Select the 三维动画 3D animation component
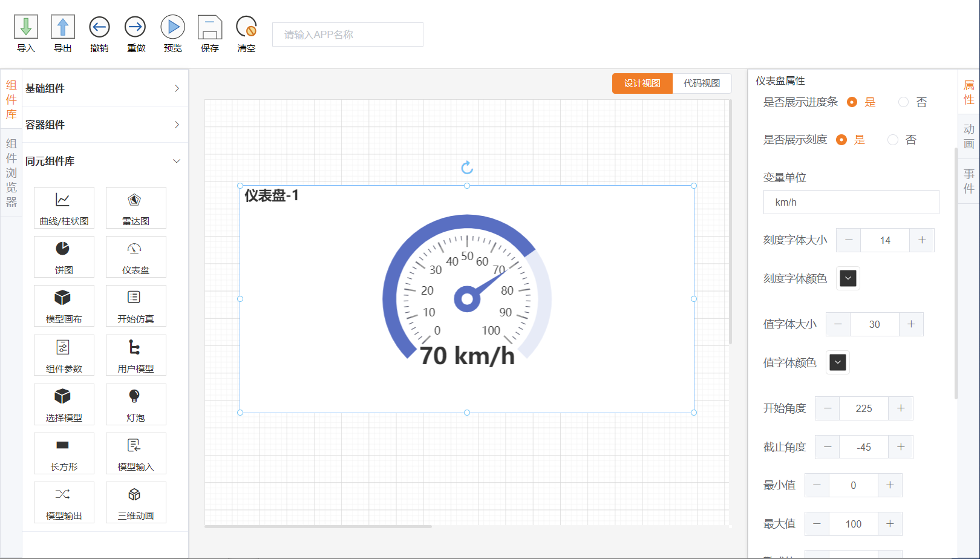Screen dimensions: 980x559 pyautogui.click(x=136, y=502)
